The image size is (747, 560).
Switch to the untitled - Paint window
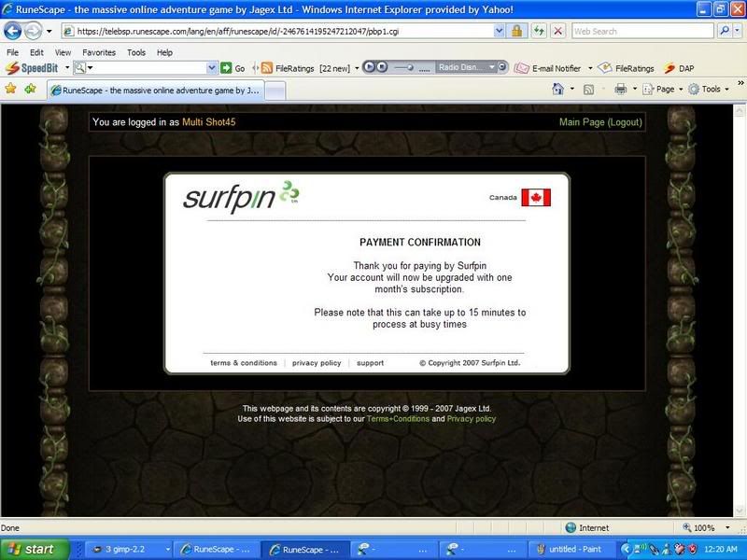[571, 549]
